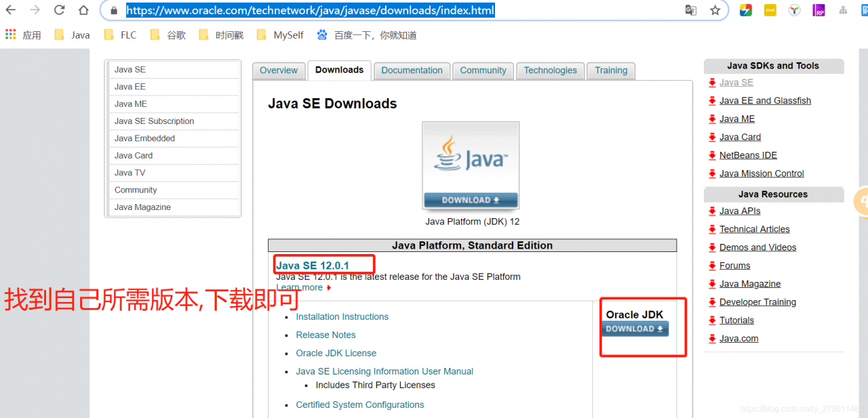The image size is (868, 418).
Task: Click Java SE under Java SDKs and Tools
Action: point(736,83)
